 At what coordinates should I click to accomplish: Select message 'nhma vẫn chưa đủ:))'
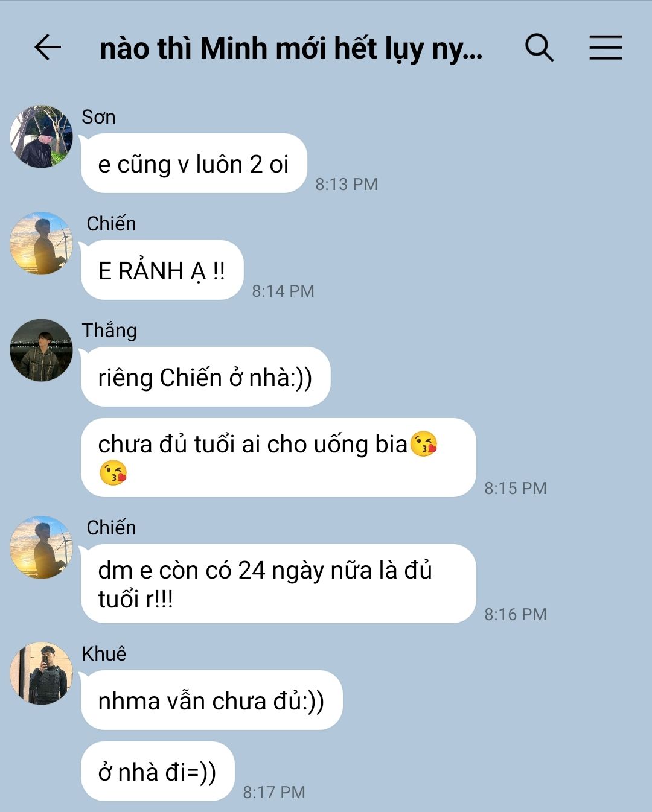211,700
